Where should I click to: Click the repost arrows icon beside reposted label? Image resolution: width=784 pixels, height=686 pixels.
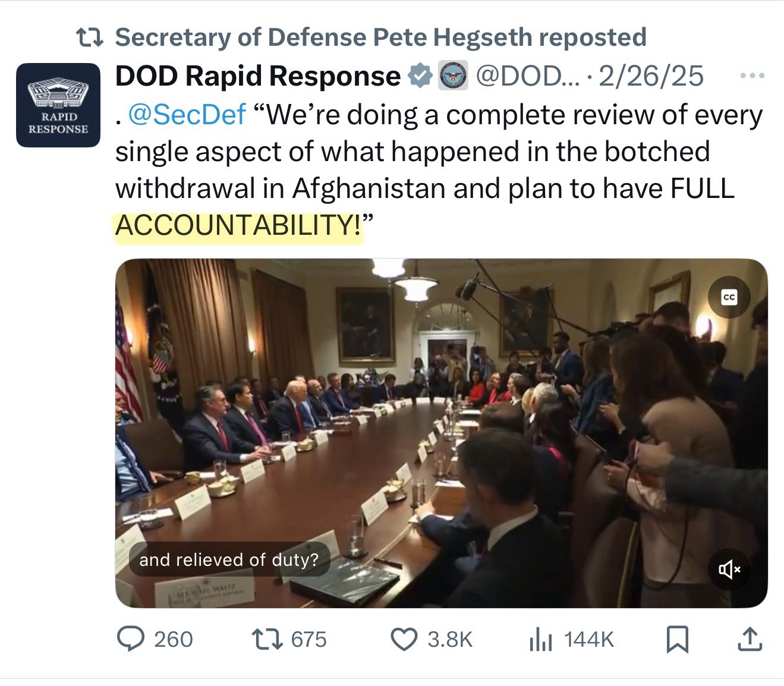coord(90,37)
